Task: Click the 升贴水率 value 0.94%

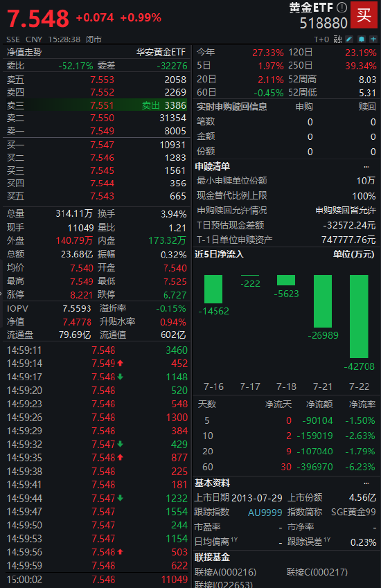Action: [173, 322]
